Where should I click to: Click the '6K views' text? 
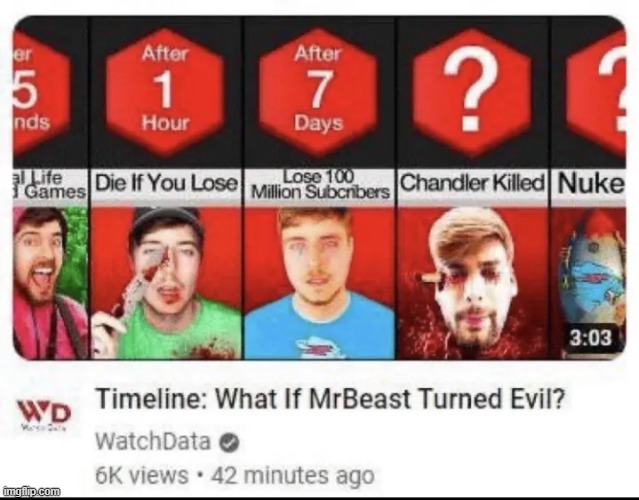[142, 476]
